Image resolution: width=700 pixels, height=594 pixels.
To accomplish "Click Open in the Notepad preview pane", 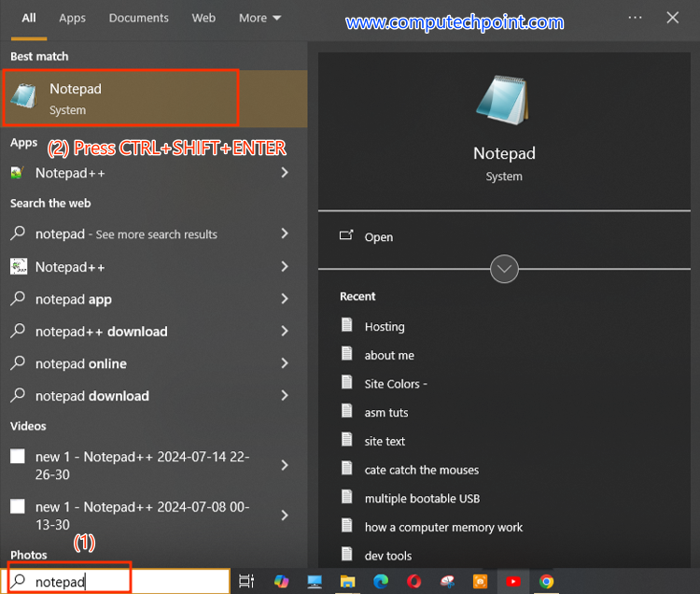I will click(x=378, y=237).
